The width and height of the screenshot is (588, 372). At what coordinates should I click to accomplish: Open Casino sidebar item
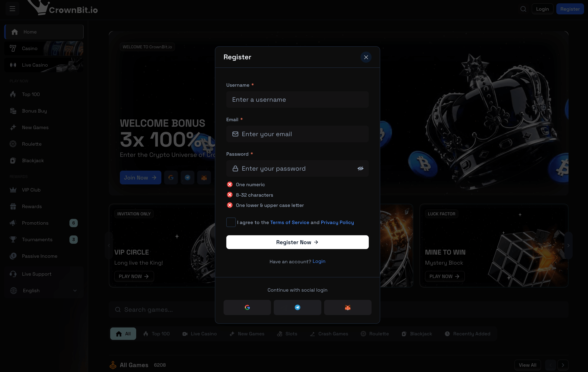(44, 48)
